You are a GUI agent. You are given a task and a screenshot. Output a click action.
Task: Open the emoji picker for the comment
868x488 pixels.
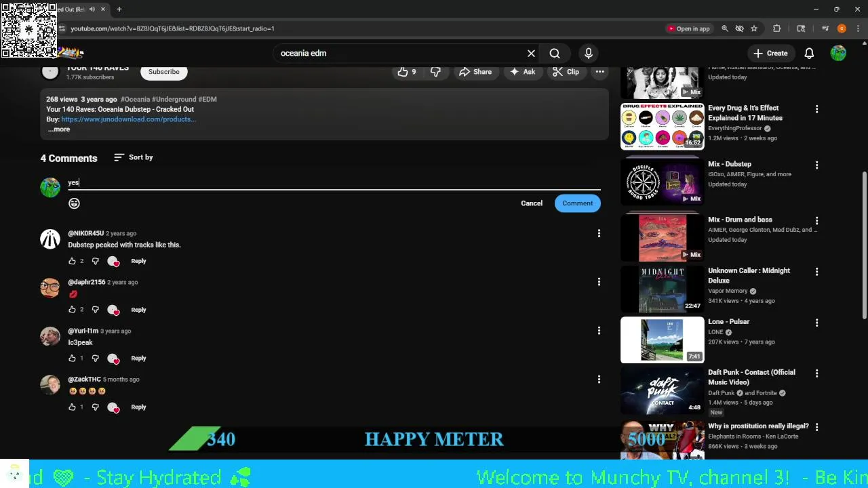[x=74, y=203]
